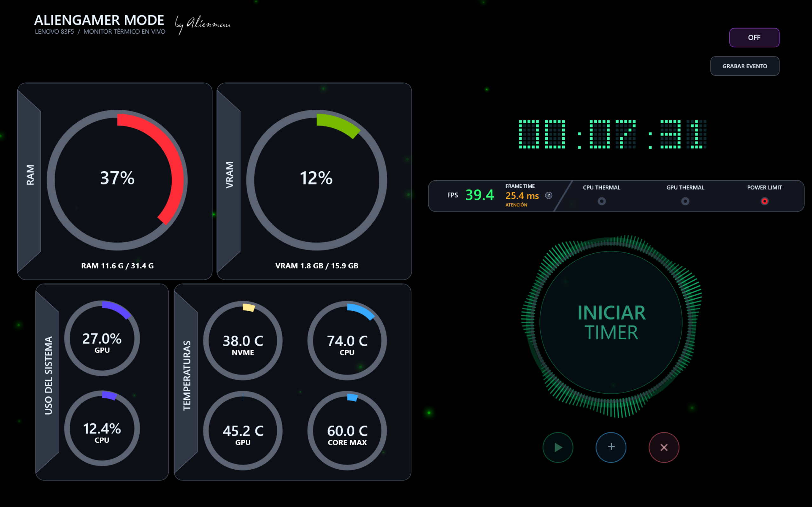Click the red POWER LIMIT indicator
Screen dimensions: 812x507
[764, 201]
